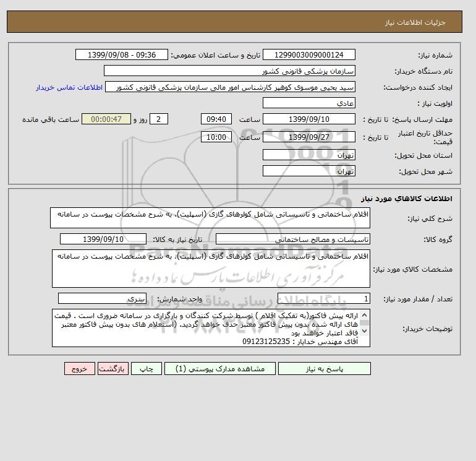Click the چاپ print button
The height and width of the screenshot is (461, 476).
coord(147,369)
